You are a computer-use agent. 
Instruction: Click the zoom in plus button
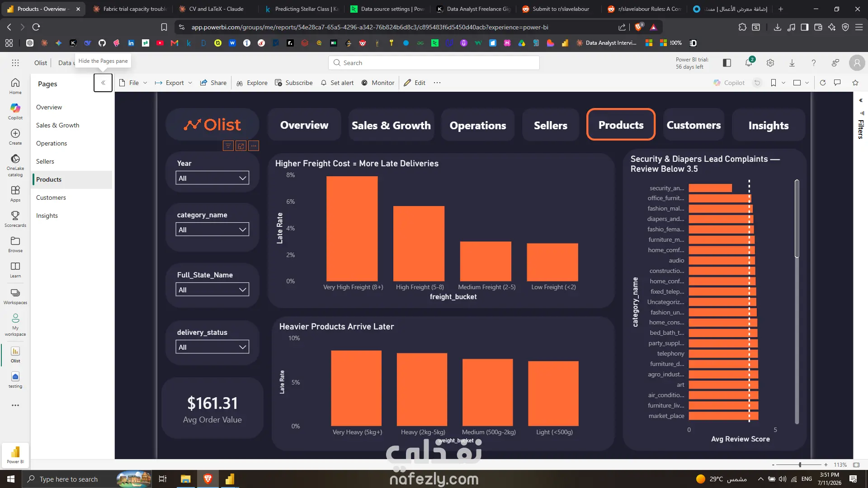point(826,465)
